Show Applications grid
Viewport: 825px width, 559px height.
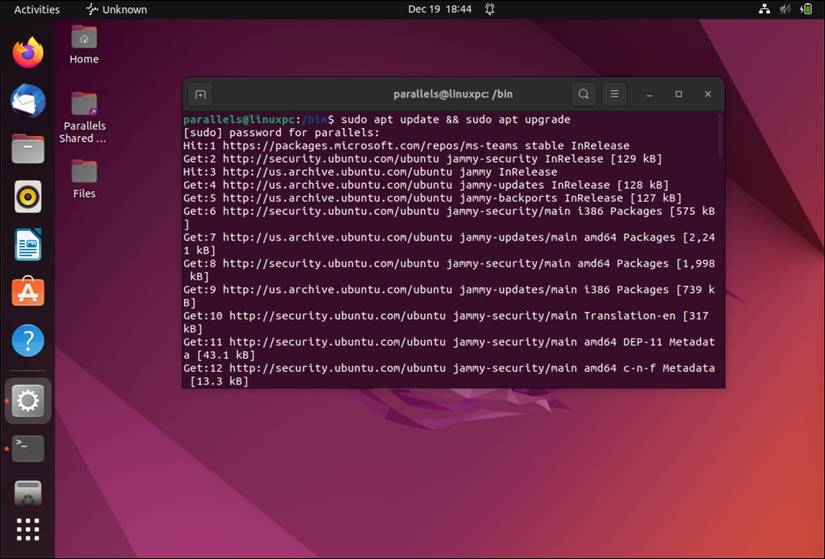(28, 530)
